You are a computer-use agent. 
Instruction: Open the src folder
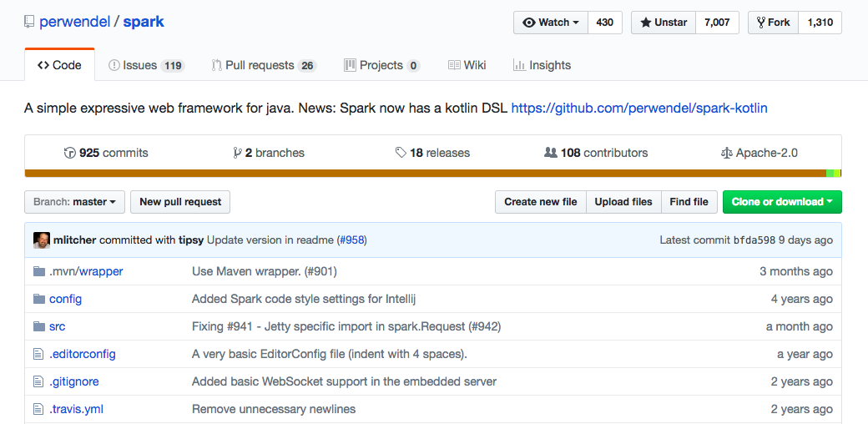pyautogui.click(x=57, y=326)
